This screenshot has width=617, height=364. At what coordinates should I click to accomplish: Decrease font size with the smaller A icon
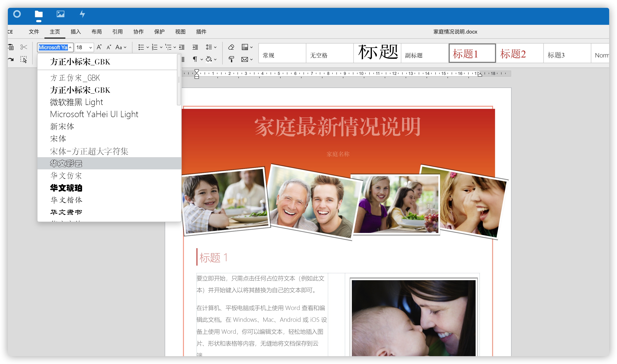click(109, 47)
